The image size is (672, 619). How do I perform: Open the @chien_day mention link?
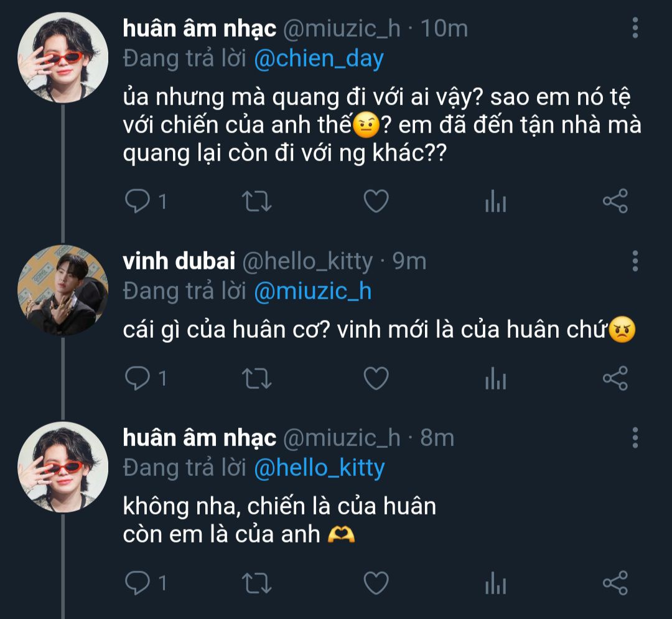point(319,58)
